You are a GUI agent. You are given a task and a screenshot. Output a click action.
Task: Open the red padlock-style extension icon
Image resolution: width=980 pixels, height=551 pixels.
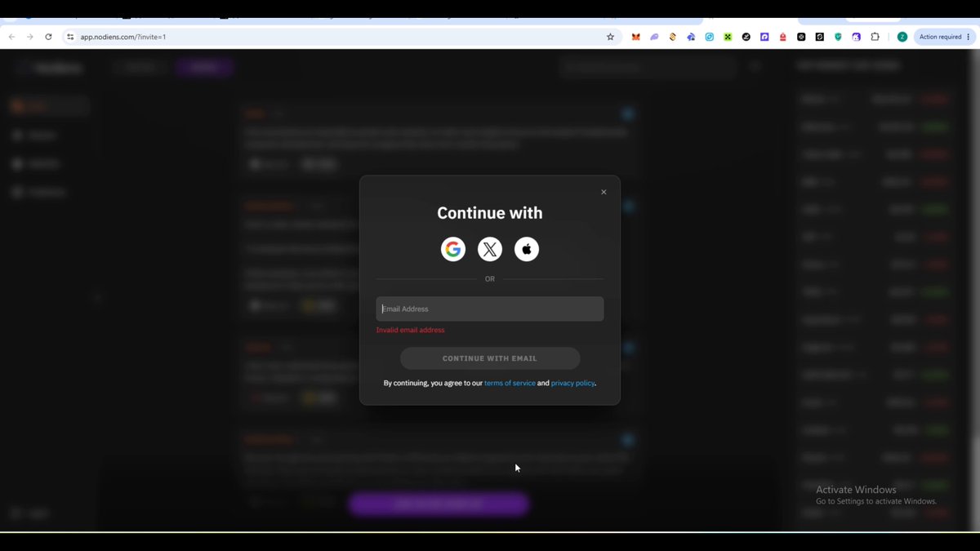[783, 37]
